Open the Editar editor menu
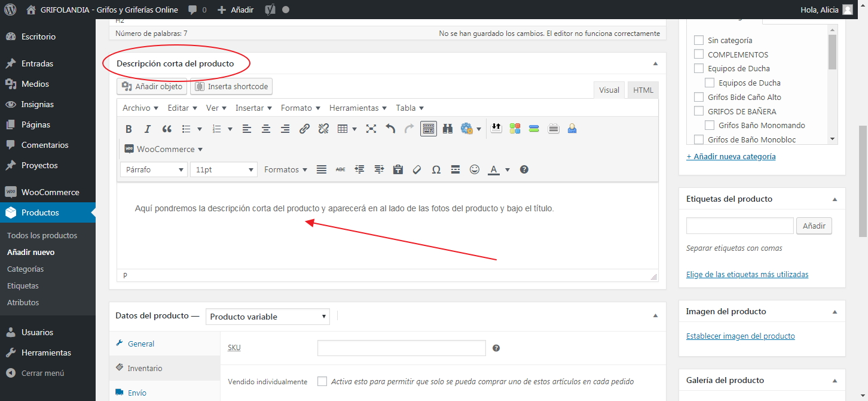 coord(182,108)
